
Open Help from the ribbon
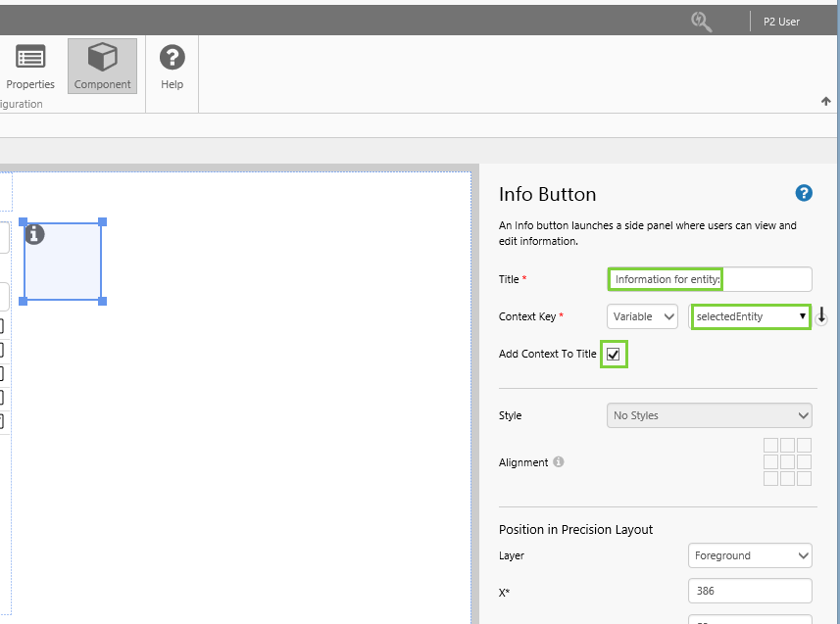(x=173, y=67)
